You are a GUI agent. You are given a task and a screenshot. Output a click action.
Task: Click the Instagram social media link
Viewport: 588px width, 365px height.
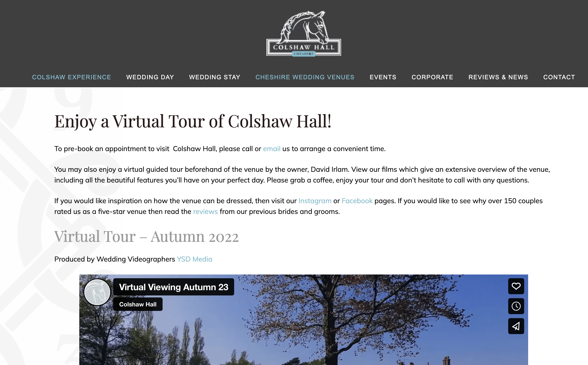point(315,201)
